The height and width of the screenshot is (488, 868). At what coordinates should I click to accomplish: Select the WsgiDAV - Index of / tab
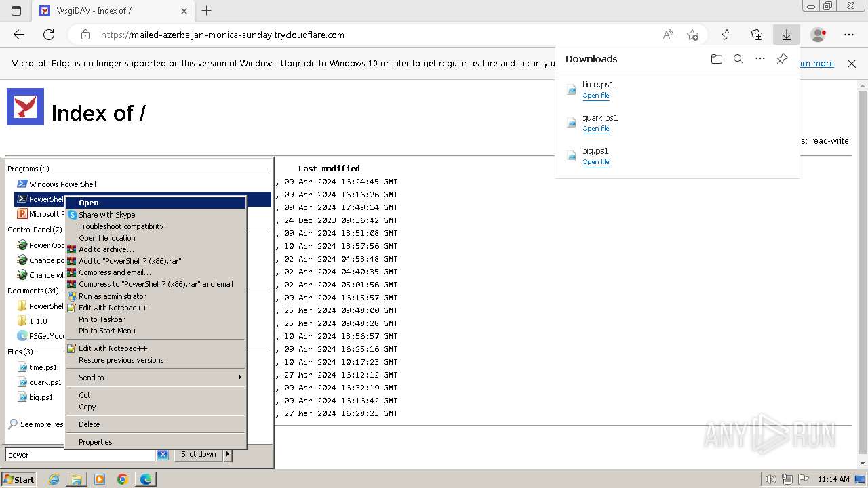coord(114,11)
